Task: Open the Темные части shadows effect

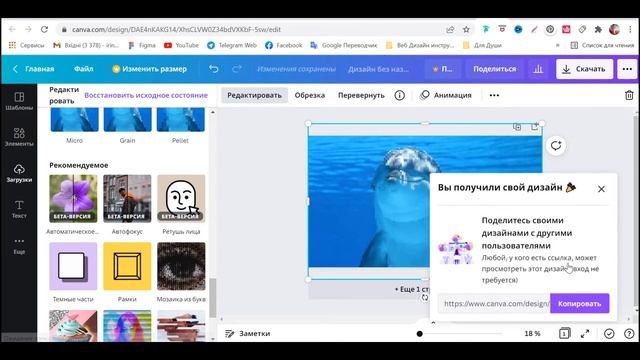Action: (73, 266)
